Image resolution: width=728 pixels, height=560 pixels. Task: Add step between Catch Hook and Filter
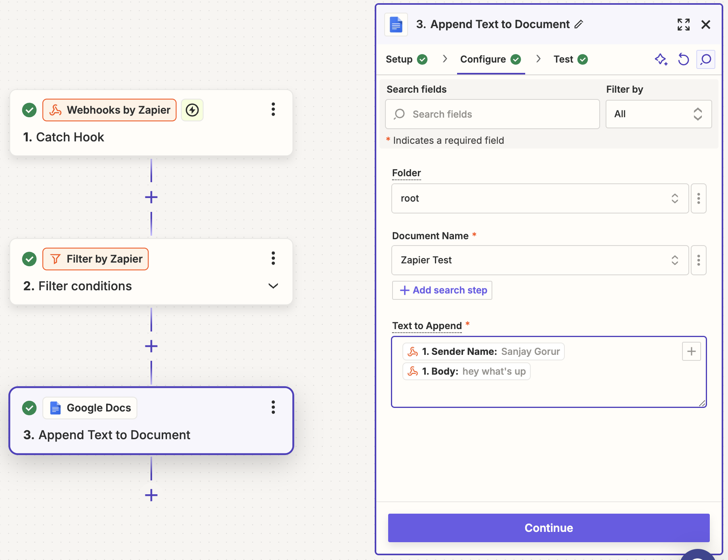point(151,197)
